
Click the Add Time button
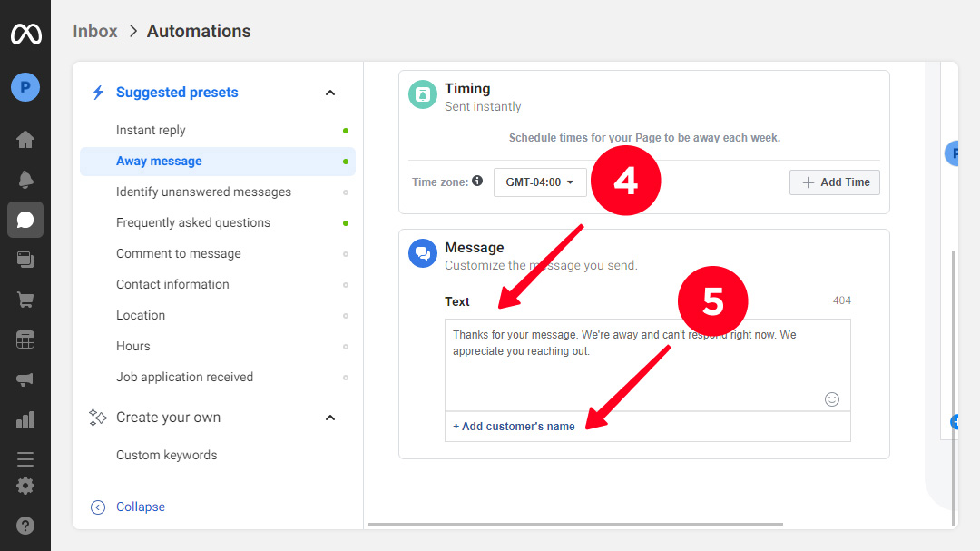pos(835,182)
